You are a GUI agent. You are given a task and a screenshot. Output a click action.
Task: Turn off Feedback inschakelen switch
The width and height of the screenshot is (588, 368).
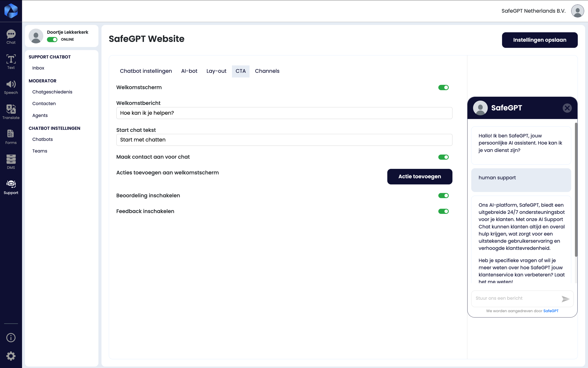443,211
